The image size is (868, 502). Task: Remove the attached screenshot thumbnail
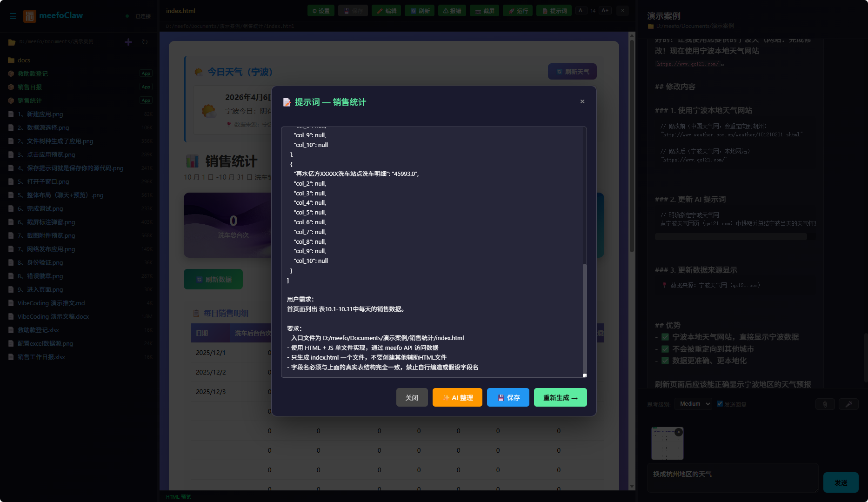(679, 432)
